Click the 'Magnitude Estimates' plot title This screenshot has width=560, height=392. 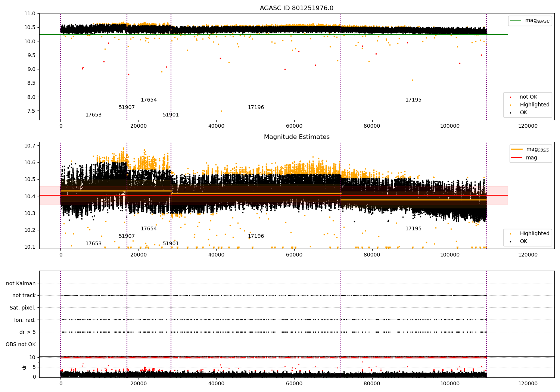[x=296, y=137]
